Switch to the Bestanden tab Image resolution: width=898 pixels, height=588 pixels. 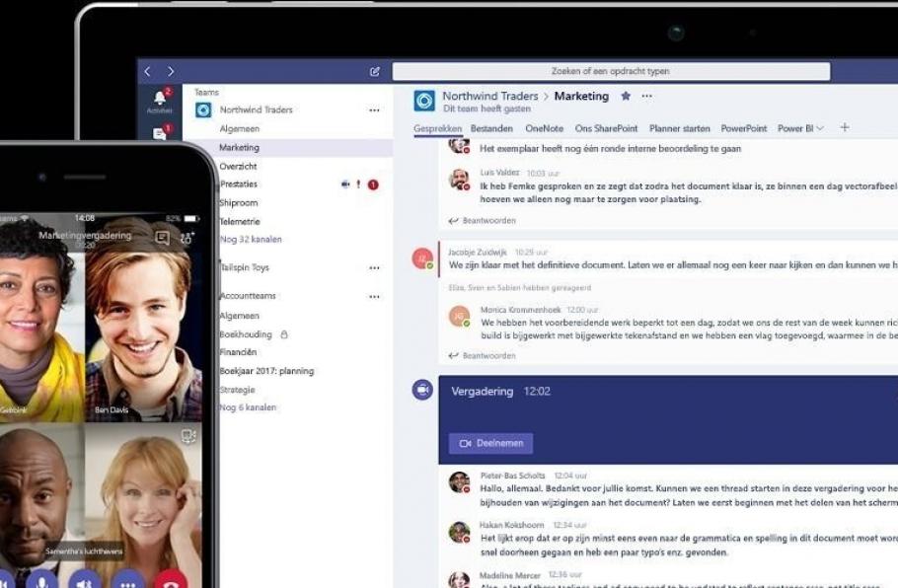[491, 128]
